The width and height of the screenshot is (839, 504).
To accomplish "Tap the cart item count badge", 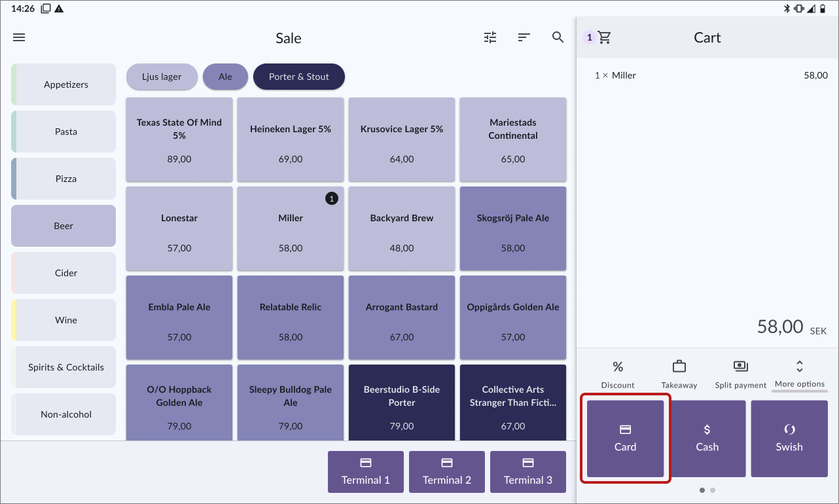I will point(589,38).
